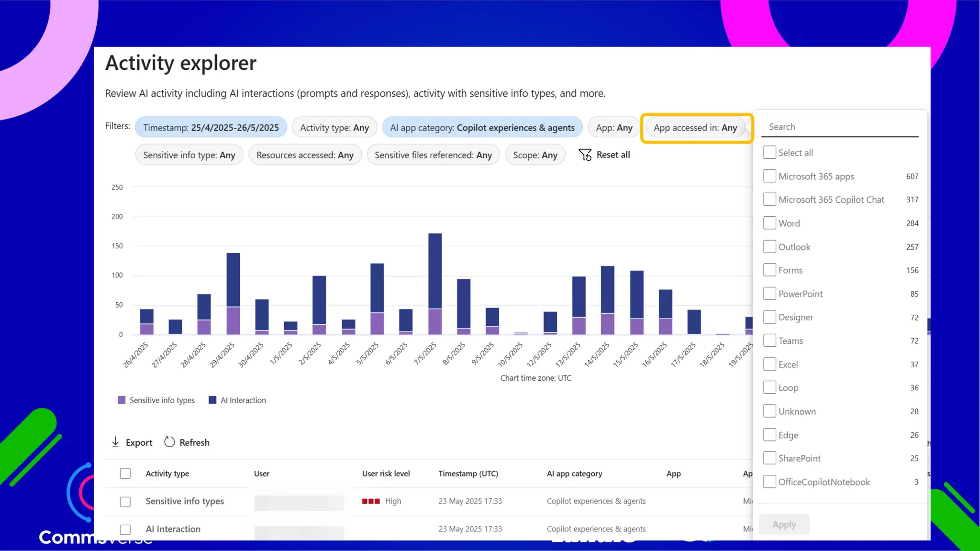Open the Sensitive info type filter
The image size is (980, 551).
[189, 155]
